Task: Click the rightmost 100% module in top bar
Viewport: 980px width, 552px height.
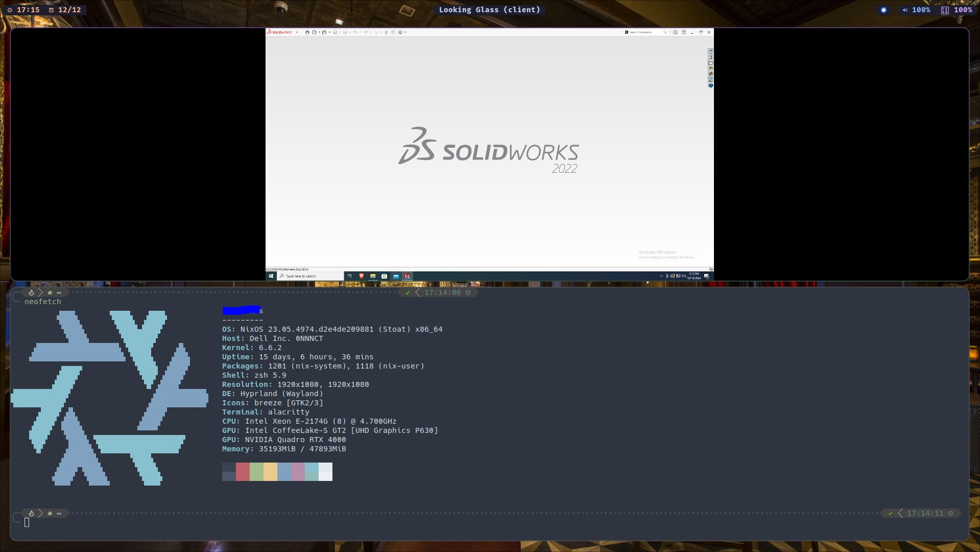Action: click(x=957, y=10)
